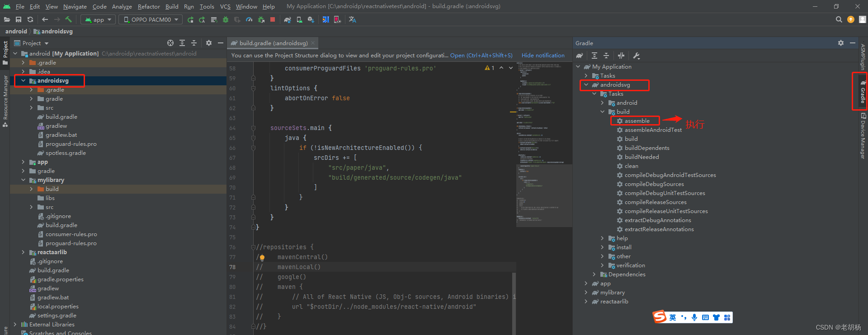Open the Gradle side tool window tab
Screen dimensions: 868x335
[x=863, y=92]
